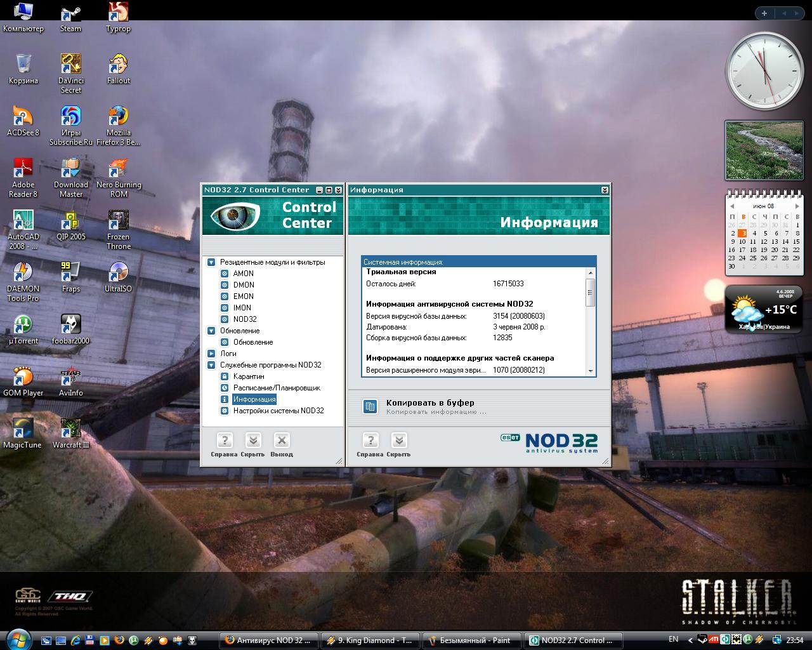This screenshot has height=650, width=812.
Task: Open the Warcraft III desktop icon
Action: tap(70, 434)
